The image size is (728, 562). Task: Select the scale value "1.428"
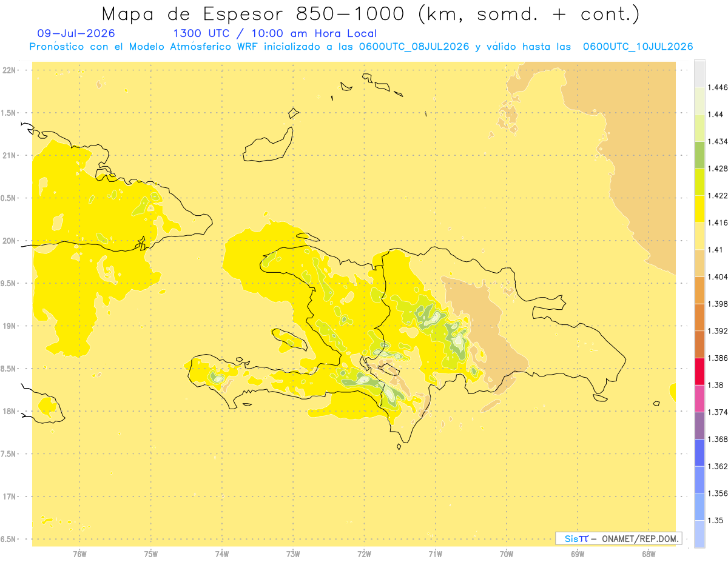(x=718, y=169)
